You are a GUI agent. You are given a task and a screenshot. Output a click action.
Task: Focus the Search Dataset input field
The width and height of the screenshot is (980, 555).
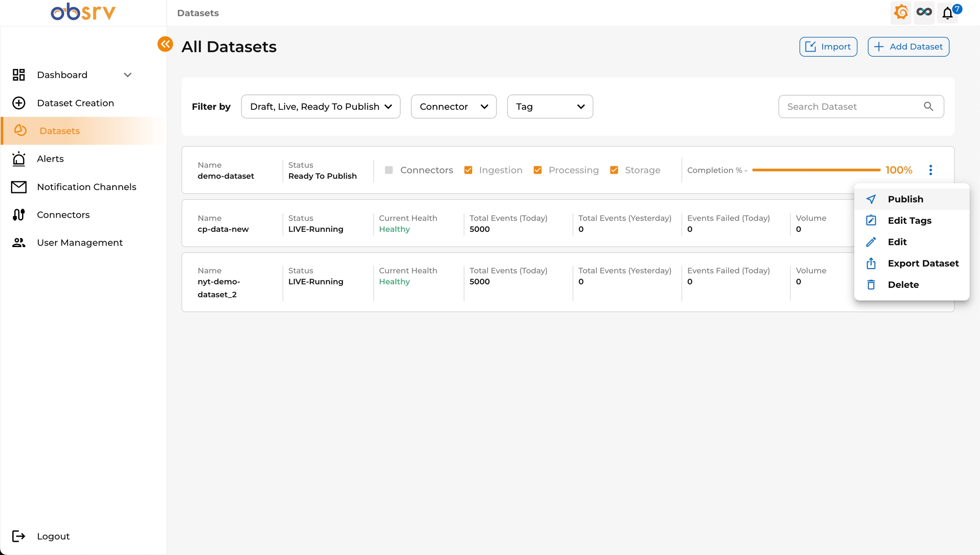coord(861,106)
